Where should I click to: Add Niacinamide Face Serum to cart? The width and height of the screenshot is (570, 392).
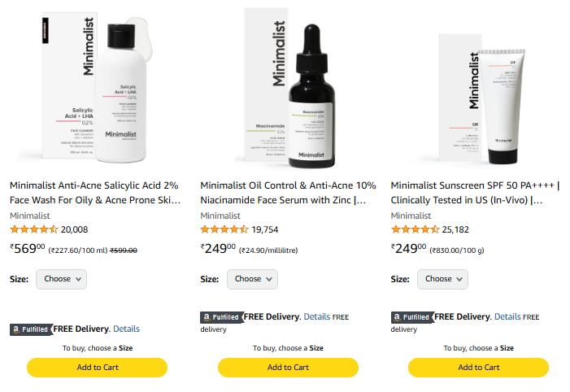coord(288,368)
